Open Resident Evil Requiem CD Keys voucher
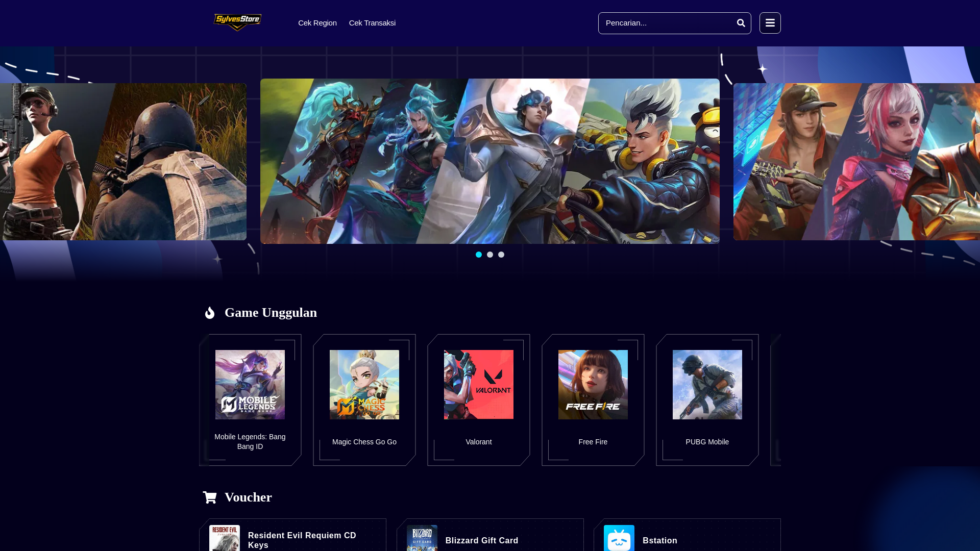 pos(292,535)
